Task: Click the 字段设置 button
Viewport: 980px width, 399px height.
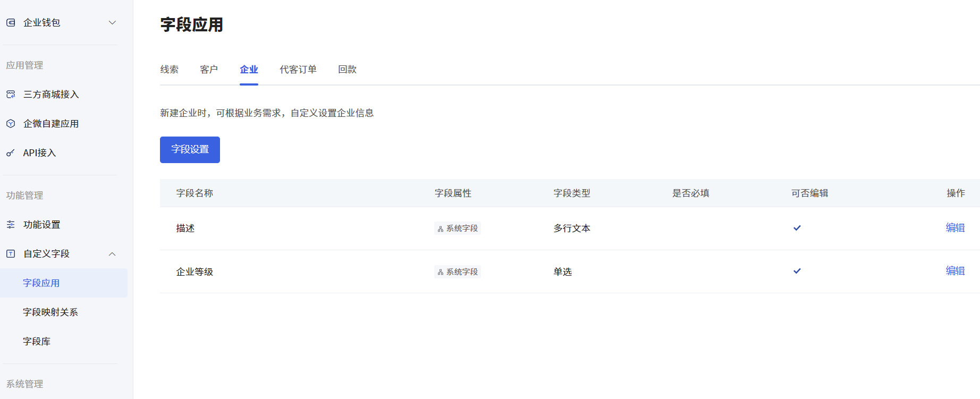Action: [190, 149]
